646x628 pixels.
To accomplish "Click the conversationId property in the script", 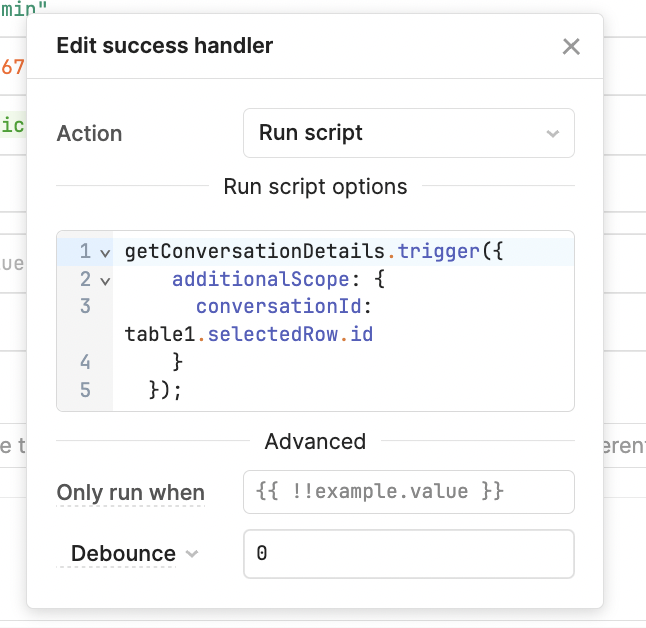I will (x=279, y=306).
